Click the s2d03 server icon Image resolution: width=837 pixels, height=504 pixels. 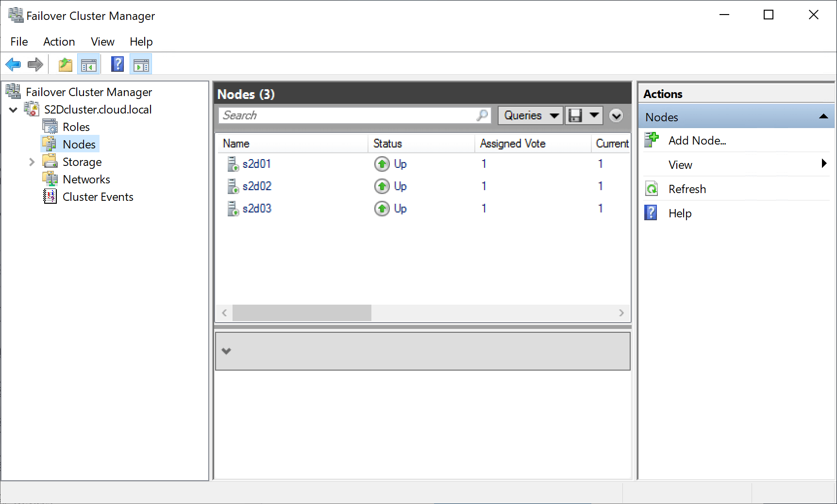point(233,209)
